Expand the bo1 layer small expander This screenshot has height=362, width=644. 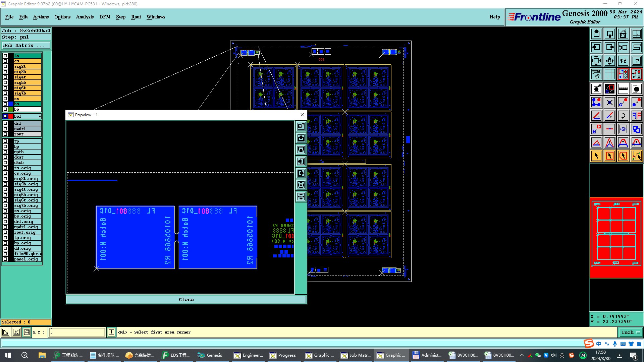(40, 116)
